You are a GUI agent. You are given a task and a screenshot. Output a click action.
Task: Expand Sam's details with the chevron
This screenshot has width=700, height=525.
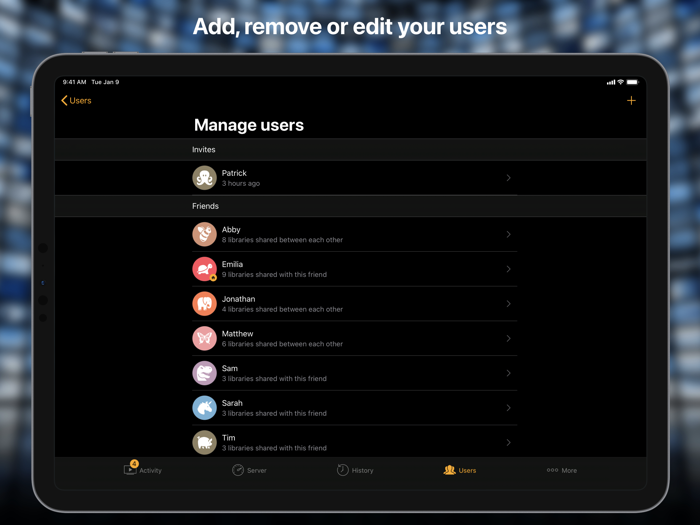coord(508,373)
